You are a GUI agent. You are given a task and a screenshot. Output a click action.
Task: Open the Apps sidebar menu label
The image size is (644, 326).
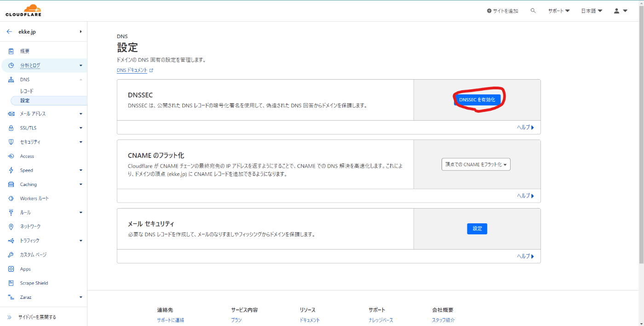pyautogui.click(x=25, y=269)
